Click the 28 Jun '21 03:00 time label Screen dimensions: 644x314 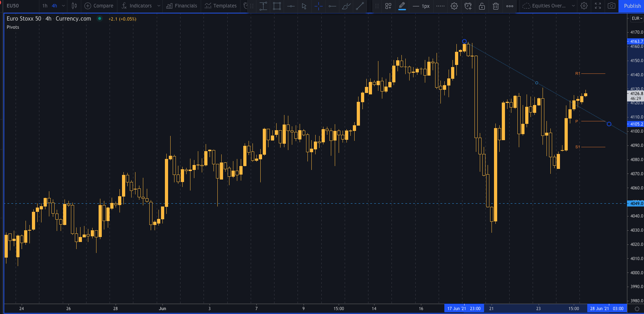coord(607,308)
